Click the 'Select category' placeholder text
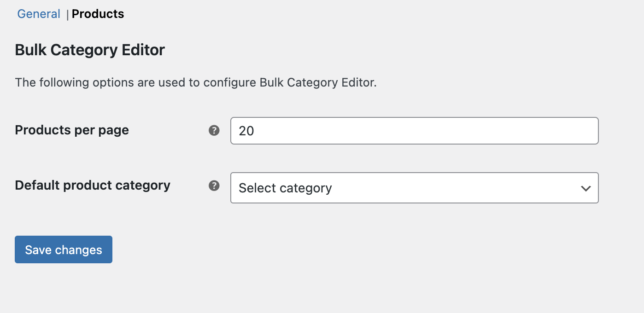The image size is (644, 313). click(x=285, y=188)
